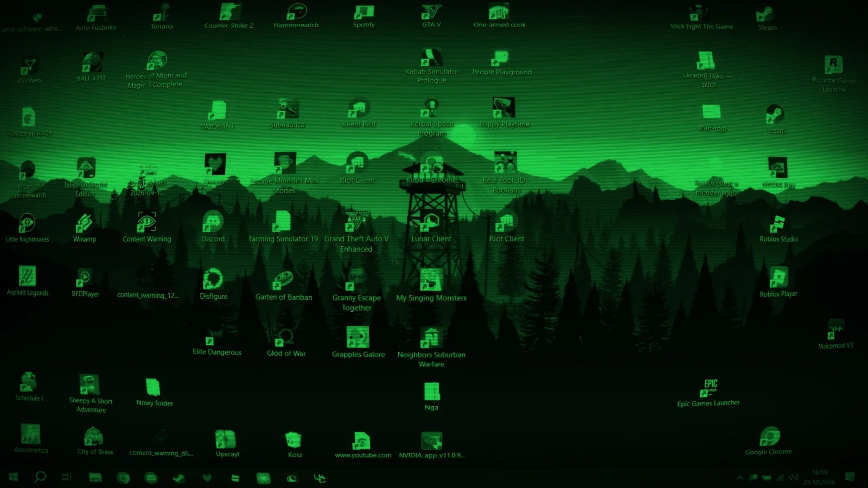Screen dimensions: 868x488
Task: Open the Windows Start menu
Action: point(13,477)
